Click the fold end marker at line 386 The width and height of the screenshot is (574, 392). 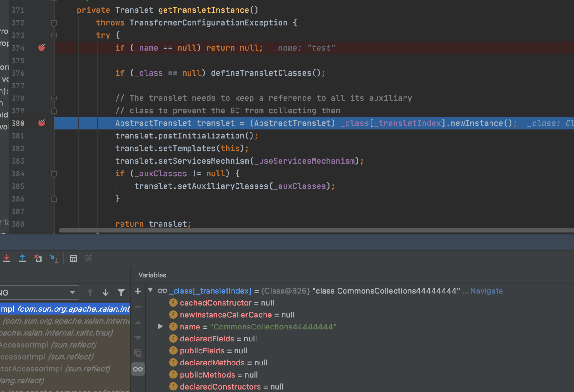point(54,199)
